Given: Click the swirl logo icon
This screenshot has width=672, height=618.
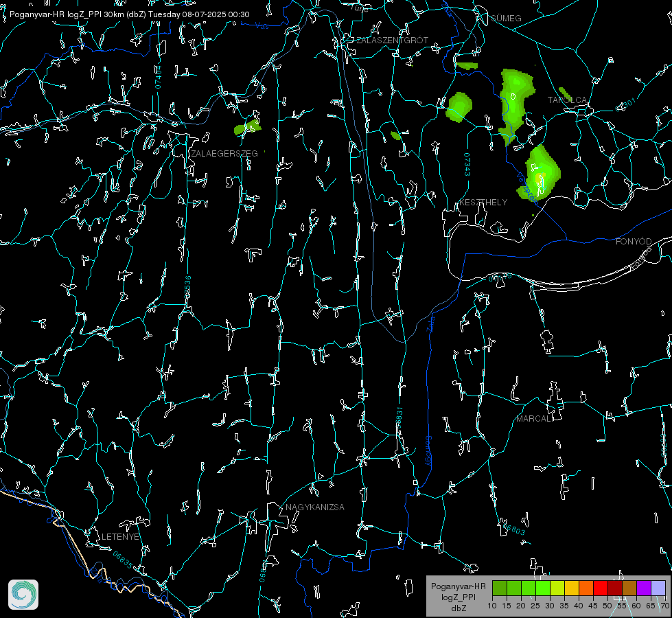Looking at the screenshot, I should coord(23,595).
